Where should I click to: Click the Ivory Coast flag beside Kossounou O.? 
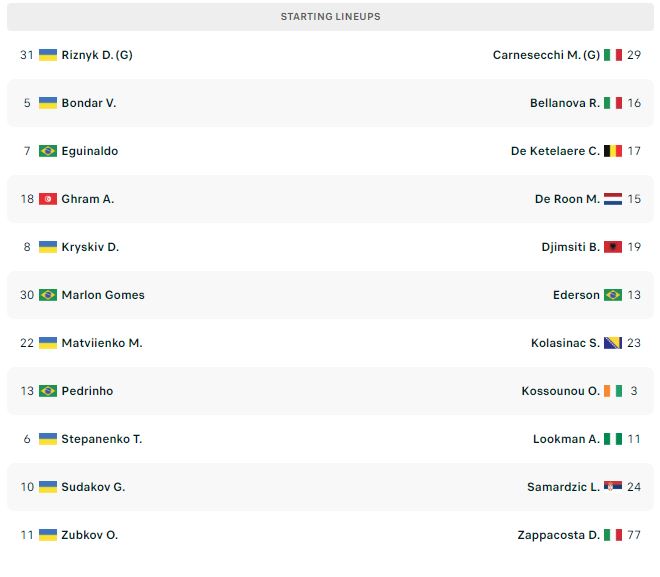tap(612, 391)
